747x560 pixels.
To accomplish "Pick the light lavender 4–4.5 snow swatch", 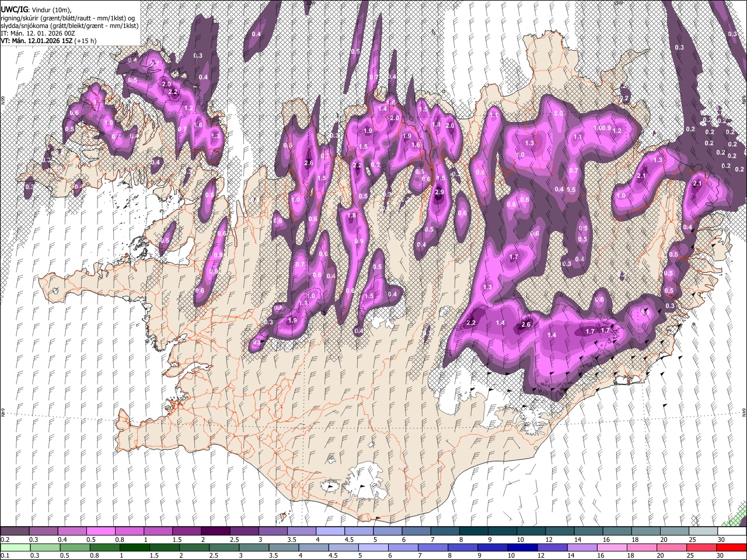I will pyautogui.click(x=330, y=531).
